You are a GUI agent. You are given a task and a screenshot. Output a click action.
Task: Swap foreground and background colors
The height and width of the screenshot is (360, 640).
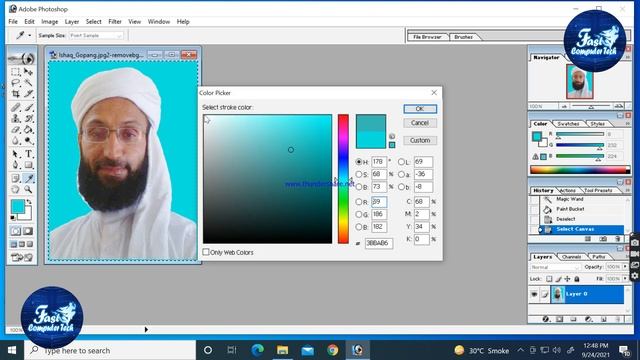point(29,202)
